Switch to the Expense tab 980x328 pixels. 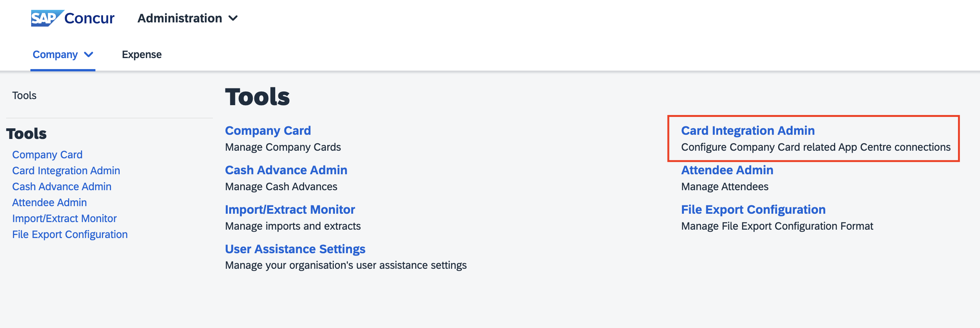coord(141,55)
